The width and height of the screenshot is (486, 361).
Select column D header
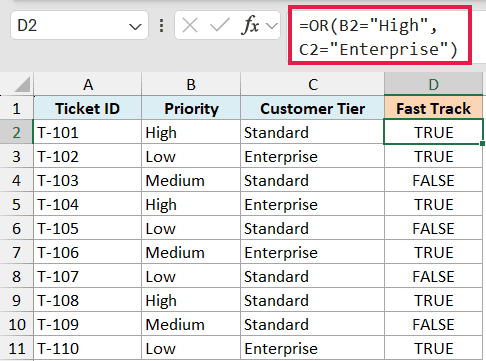tap(433, 84)
